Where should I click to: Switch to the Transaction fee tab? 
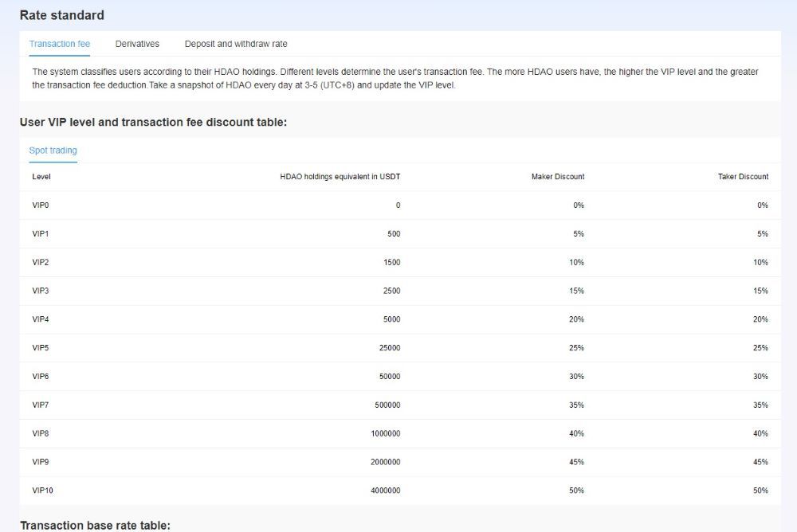click(x=60, y=44)
